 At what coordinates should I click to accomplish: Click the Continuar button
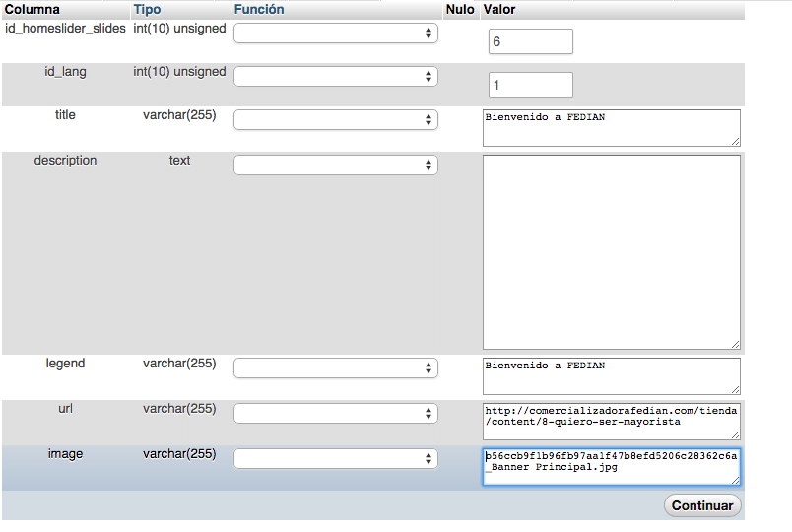coord(702,505)
